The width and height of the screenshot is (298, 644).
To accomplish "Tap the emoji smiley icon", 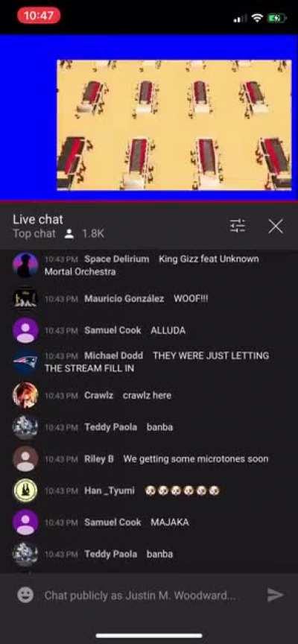I will [x=25, y=595].
